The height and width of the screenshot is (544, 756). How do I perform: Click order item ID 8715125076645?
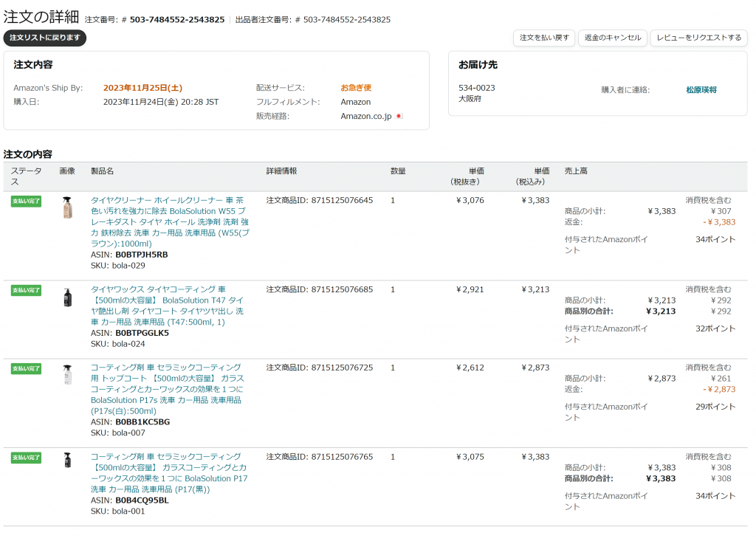point(342,201)
